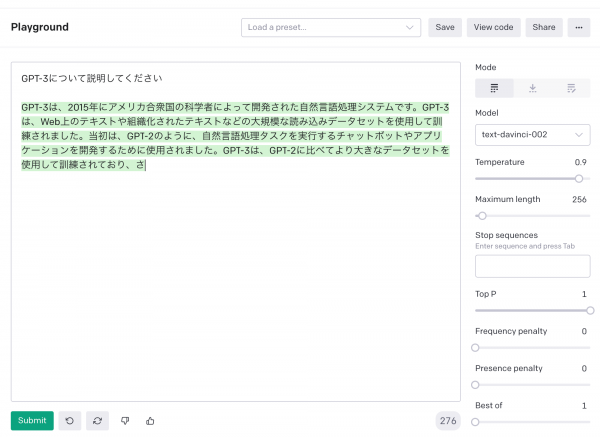600x437 pixels.
Task: Adjust the Maximum length slider handle
Action: [x=482, y=216]
